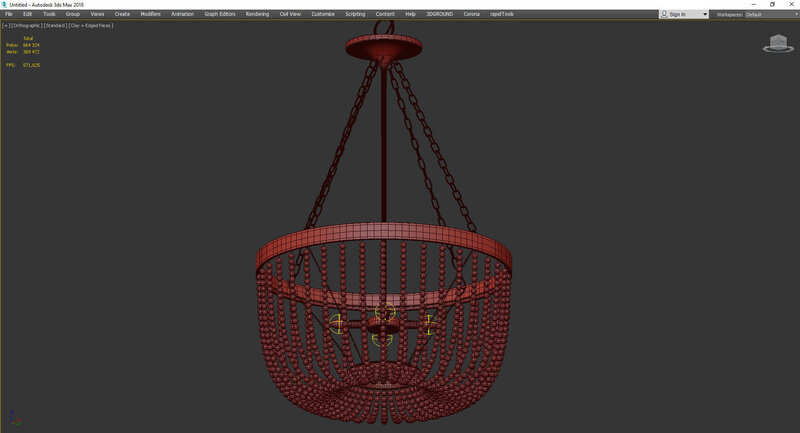800x433 pixels.
Task: Expand the Workspaces dropdown
Action: pos(793,14)
